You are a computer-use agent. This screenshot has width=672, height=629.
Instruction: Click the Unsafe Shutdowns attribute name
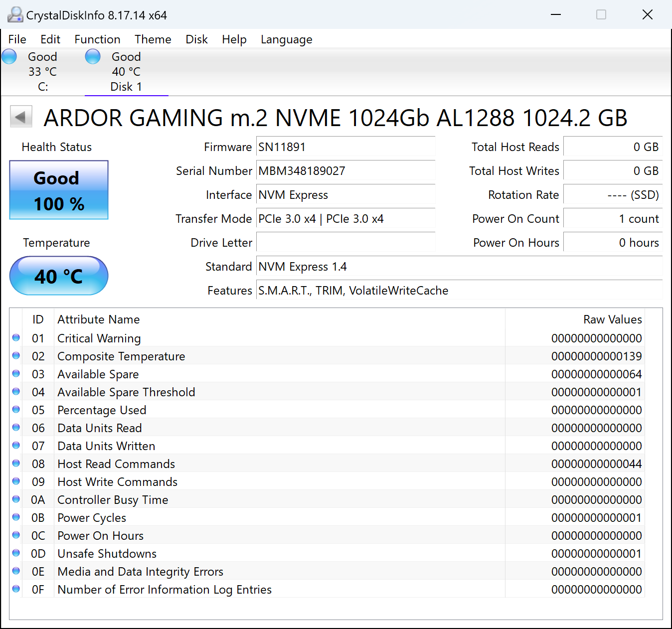[x=107, y=554]
